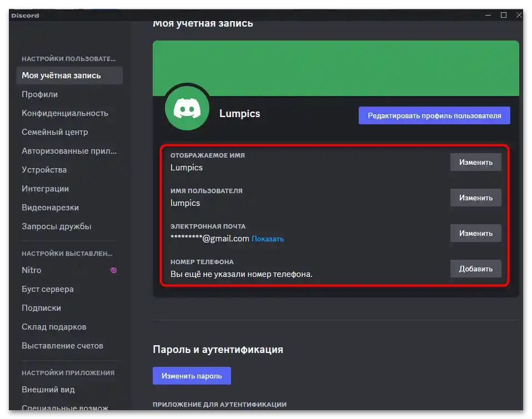Click the Показать link to reveal email

click(x=267, y=239)
